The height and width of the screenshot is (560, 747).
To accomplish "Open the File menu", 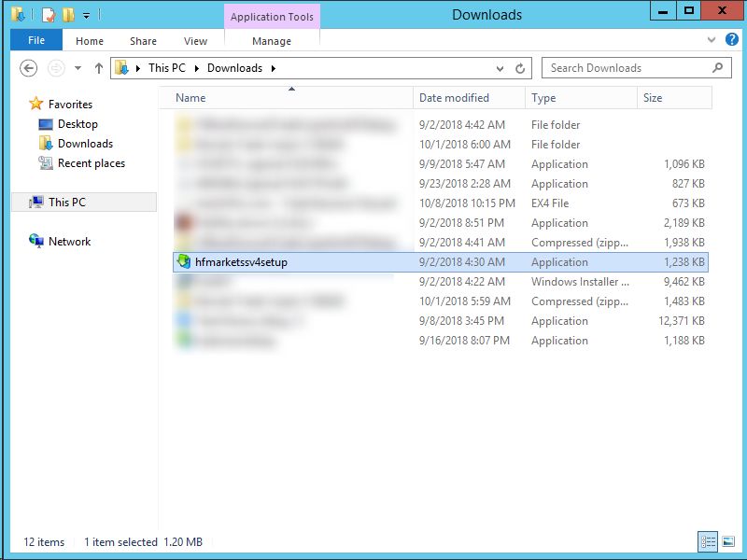I will 36,41.
